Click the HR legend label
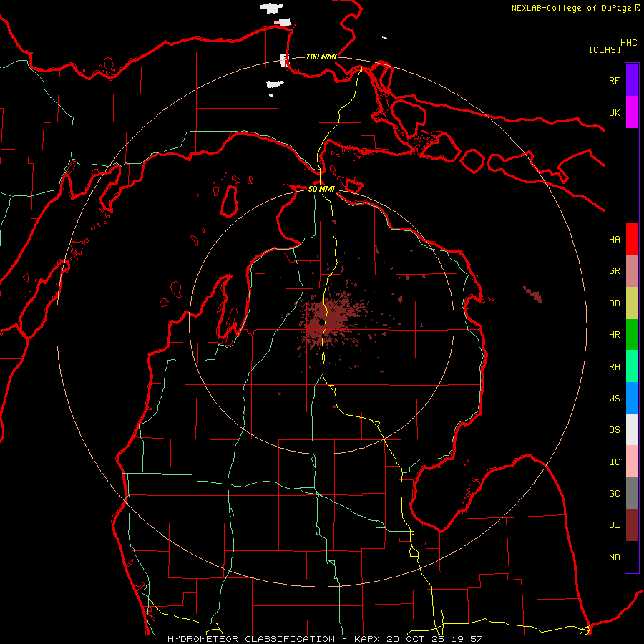Screen dimensions: 644x644 pyautogui.click(x=615, y=335)
